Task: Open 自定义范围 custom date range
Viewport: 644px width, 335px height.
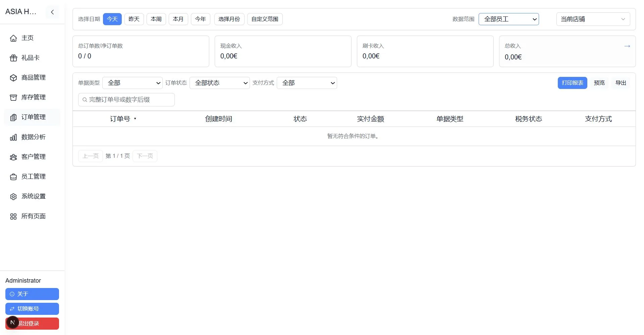Action: point(265,19)
